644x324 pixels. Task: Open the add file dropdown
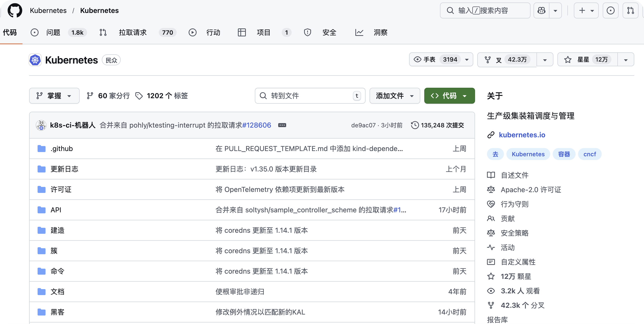point(394,96)
